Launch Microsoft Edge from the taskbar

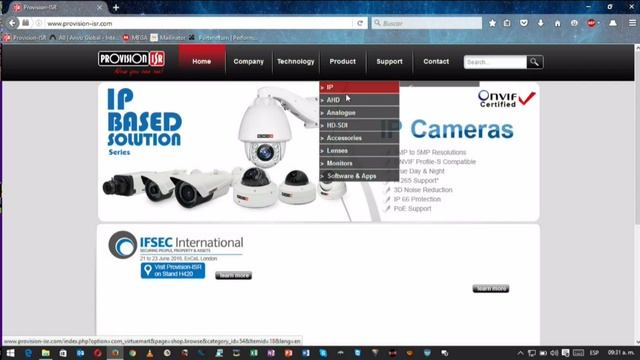[28, 353]
